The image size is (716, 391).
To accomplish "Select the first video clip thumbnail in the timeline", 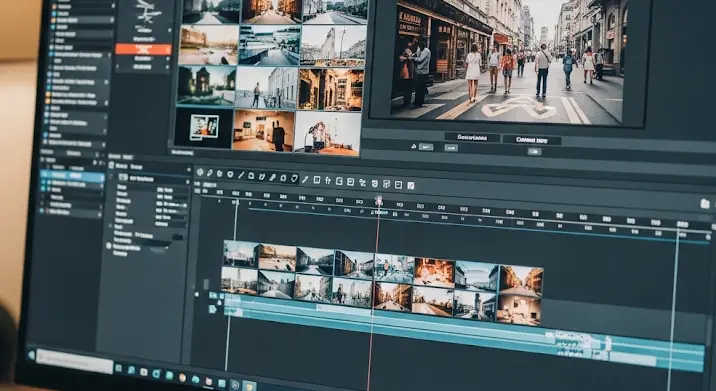I will [x=241, y=254].
